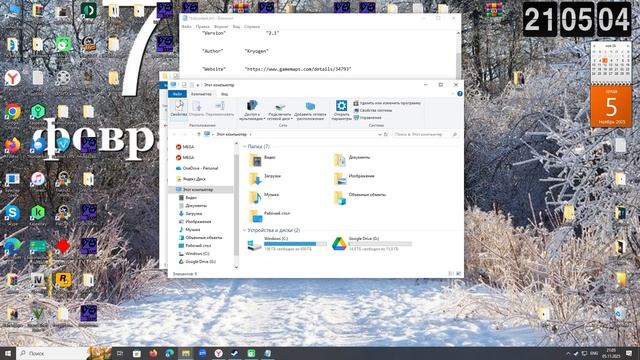Open Подключить сетевой диск dropdown
640x360 pixels.
coord(280,111)
